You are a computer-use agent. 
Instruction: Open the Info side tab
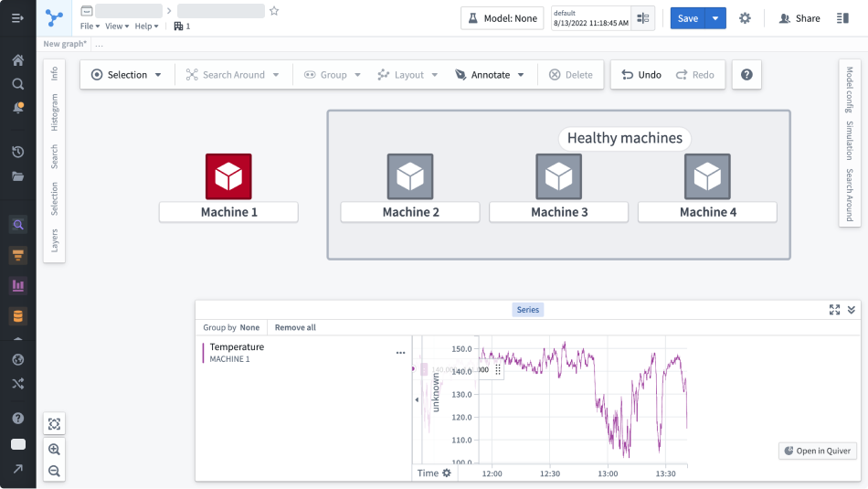[54, 74]
